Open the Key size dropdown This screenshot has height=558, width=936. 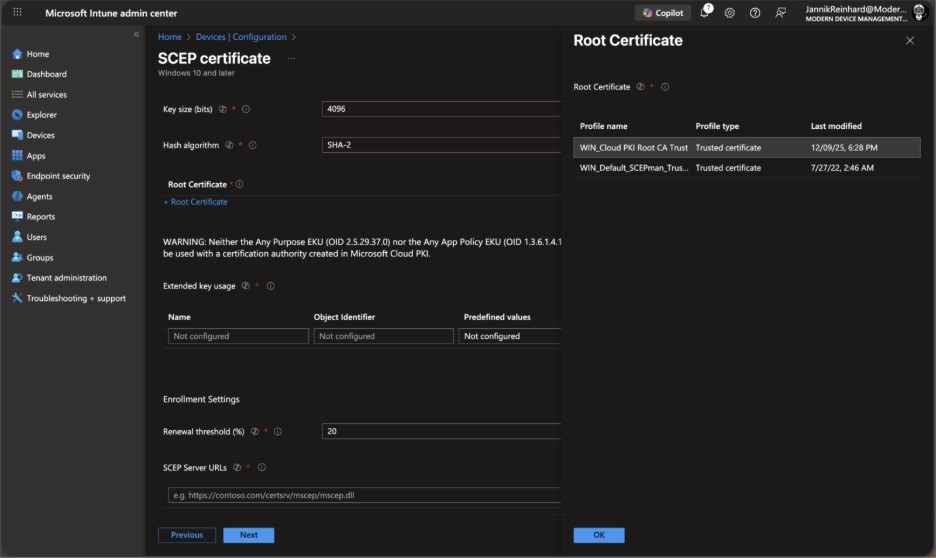tap(441, 109)
